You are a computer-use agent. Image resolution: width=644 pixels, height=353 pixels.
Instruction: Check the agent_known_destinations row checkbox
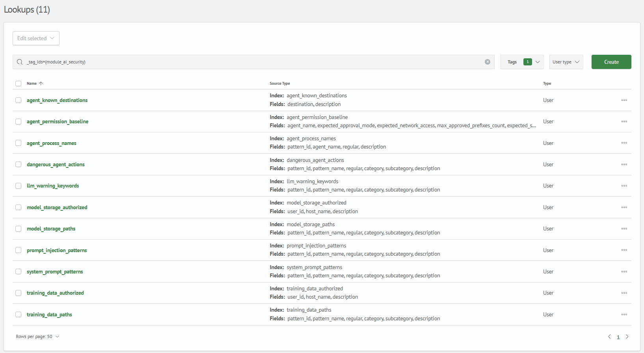tap(18, 100)
